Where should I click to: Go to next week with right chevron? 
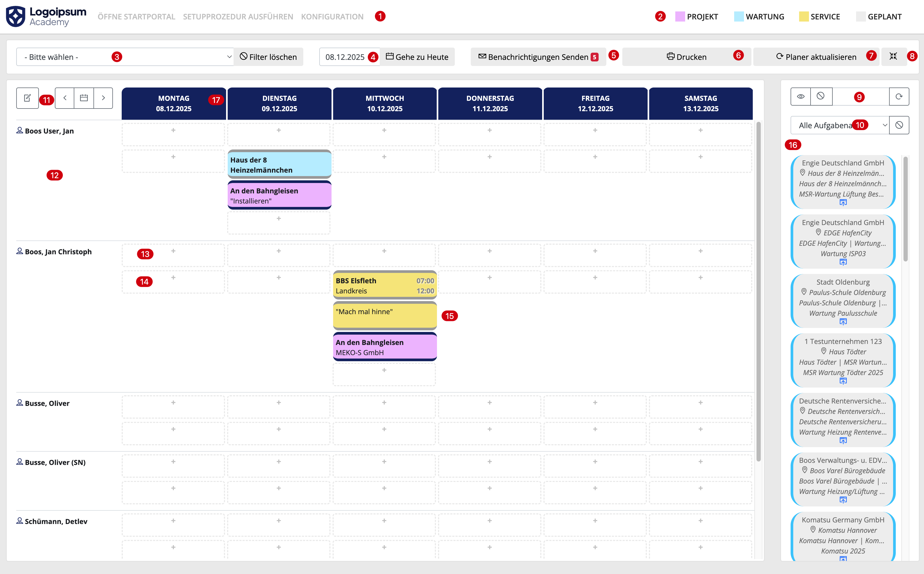tap(103, 98)
